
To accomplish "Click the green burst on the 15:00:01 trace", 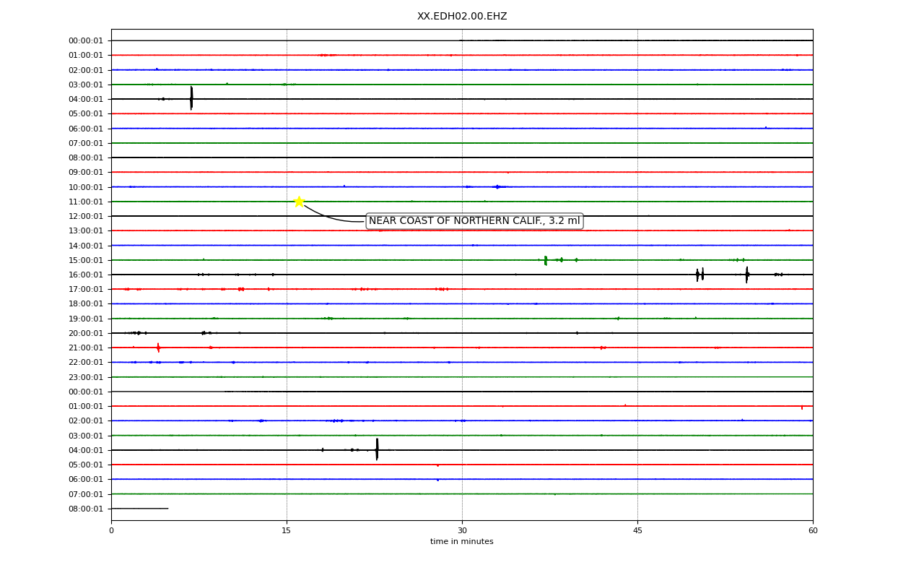I will click(546, 260).
